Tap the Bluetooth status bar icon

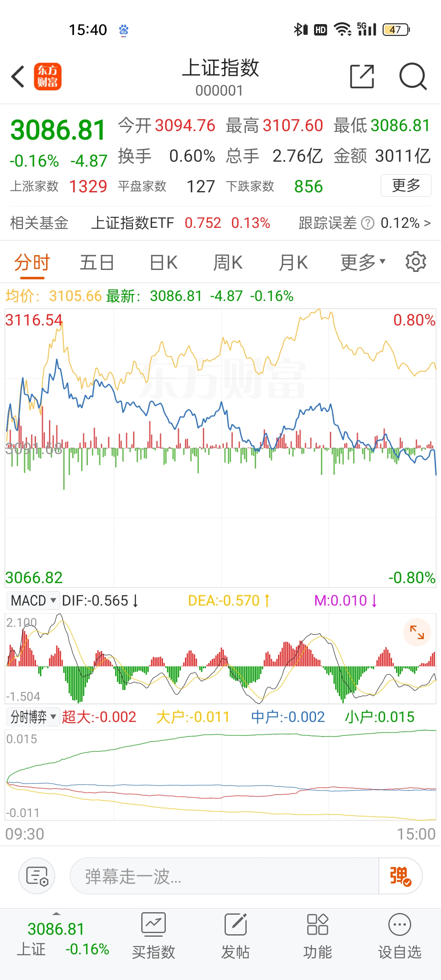(300, 29)
